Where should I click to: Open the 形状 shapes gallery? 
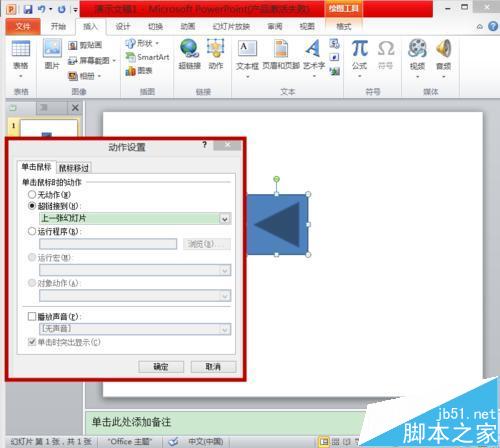tap(139, 43)
